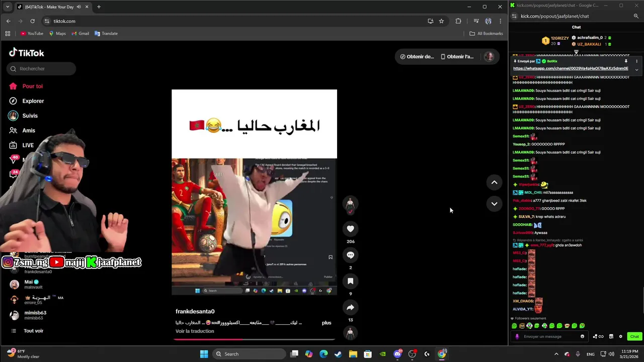
Task: Open Gmail bookmark
Action: pos(80,34)
